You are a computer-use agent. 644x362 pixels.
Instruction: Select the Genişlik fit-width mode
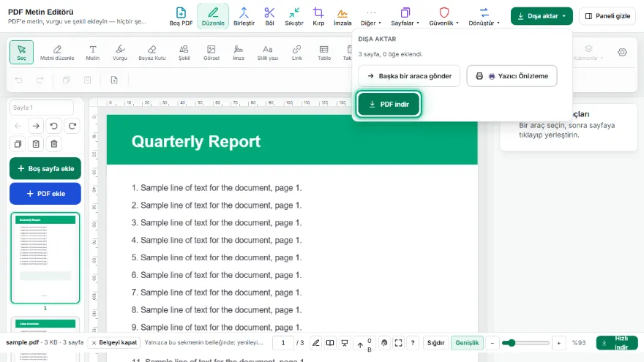tap(467, 343)
